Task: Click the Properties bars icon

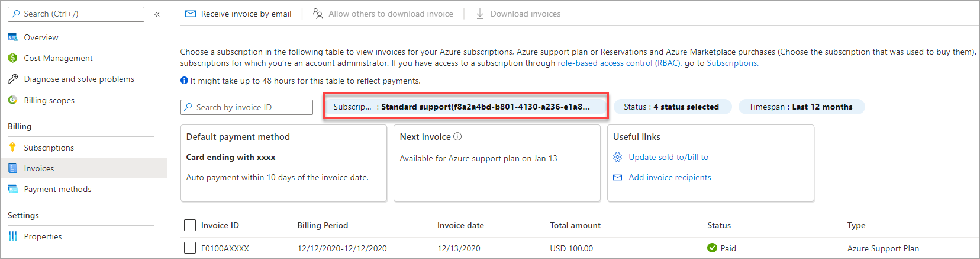Action: click(12, 236)
